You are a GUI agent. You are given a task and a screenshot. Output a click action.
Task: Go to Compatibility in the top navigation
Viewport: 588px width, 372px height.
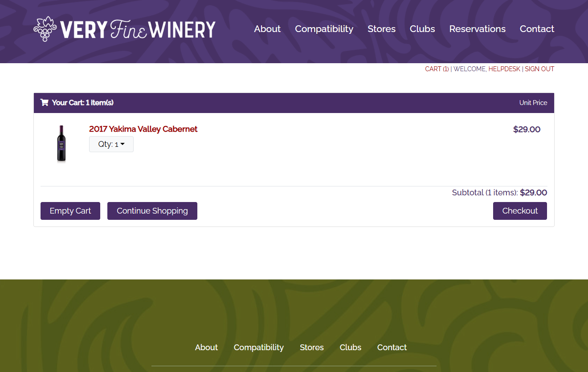click(324, 29)
